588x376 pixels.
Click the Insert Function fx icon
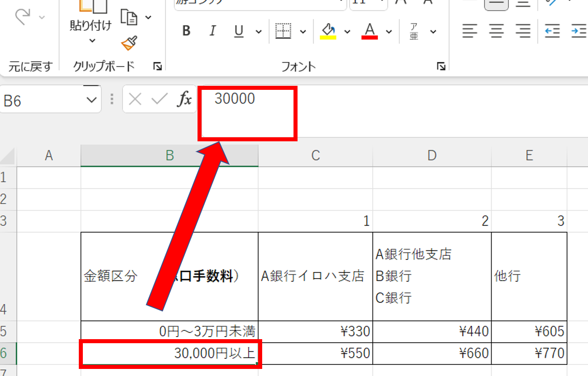(x=184, y=99)
